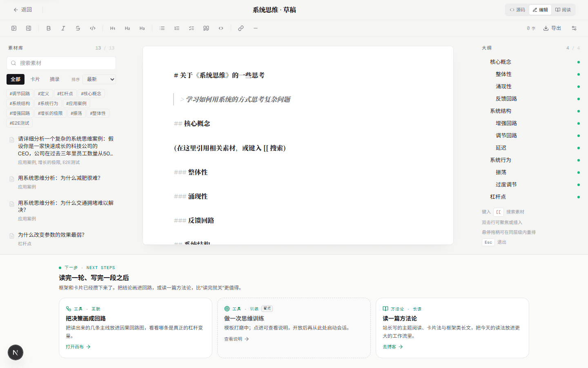Click the 整体性 heading in the editor

[198, 172]
